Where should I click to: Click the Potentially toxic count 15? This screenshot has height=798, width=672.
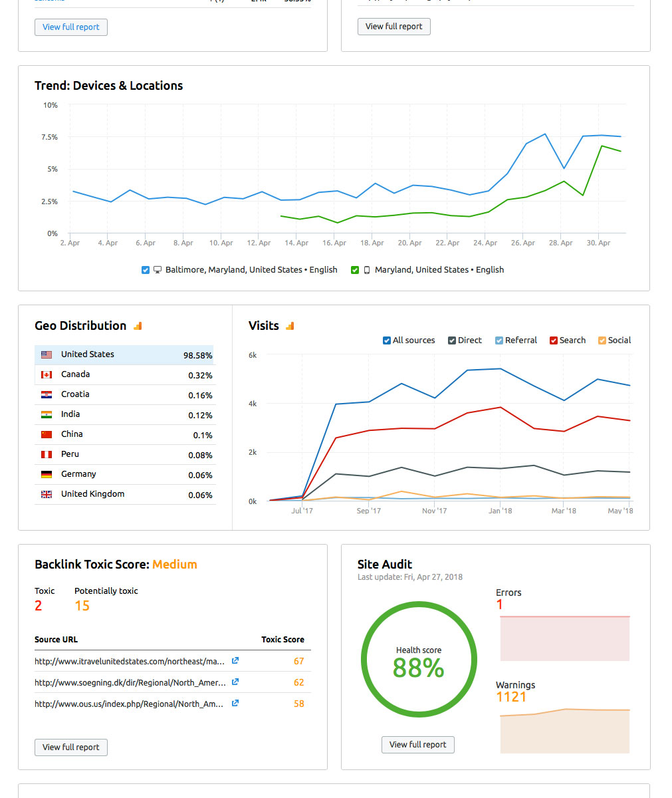(x=82, y=606)
